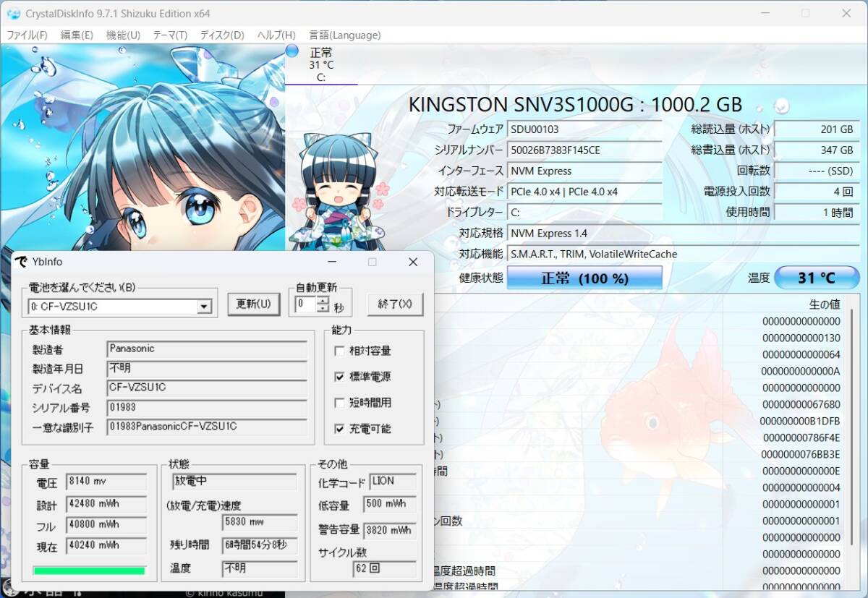Increment the 自動更新 seconds with the up arrow
This screenshot has height=598, width=868.
[321, 299]
